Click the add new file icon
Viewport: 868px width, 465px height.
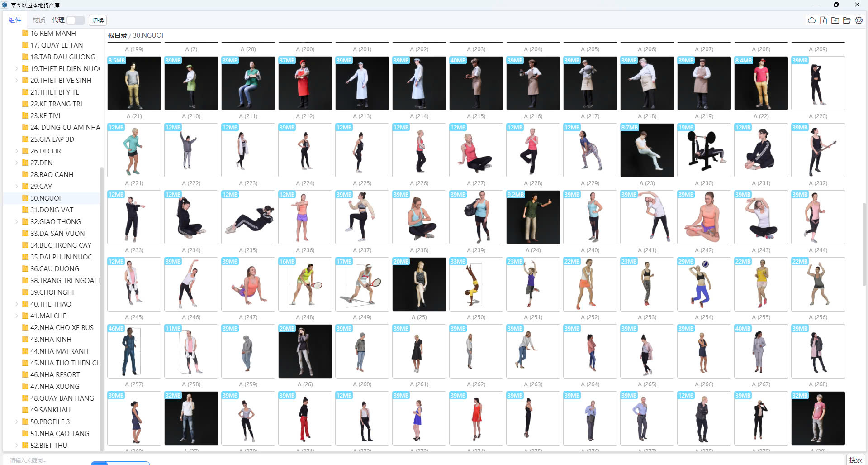point(823,20)
